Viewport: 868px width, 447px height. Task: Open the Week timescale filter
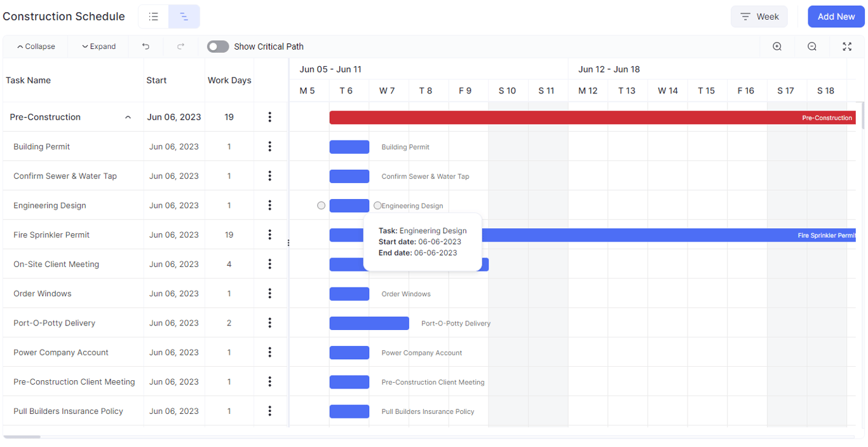pyautogui.click(x=759, y=17)
